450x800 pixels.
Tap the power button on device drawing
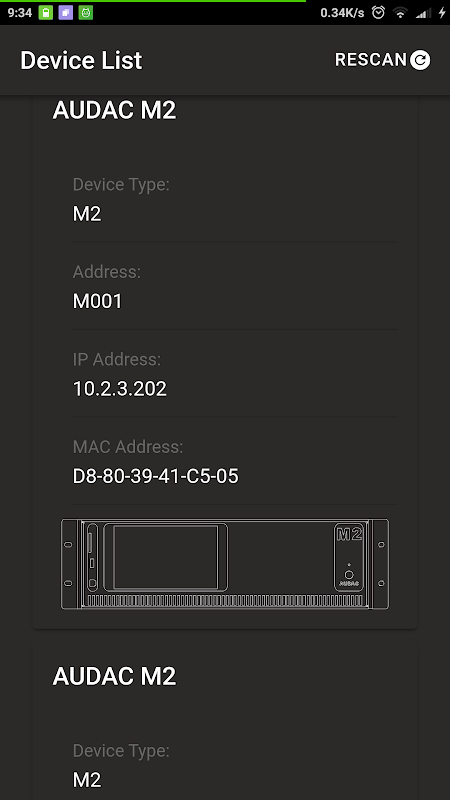pyautogui.click(x=349, y=574)
